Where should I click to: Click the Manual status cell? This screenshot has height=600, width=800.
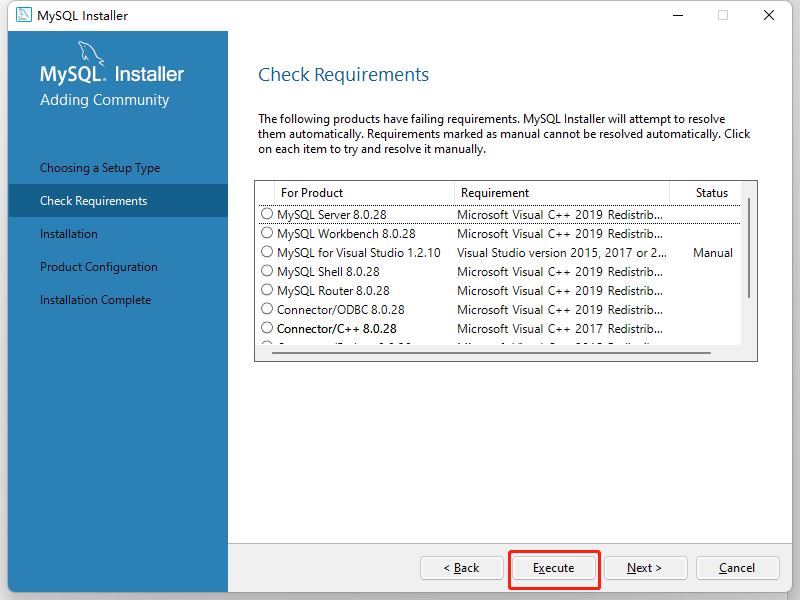coord(713,253)
